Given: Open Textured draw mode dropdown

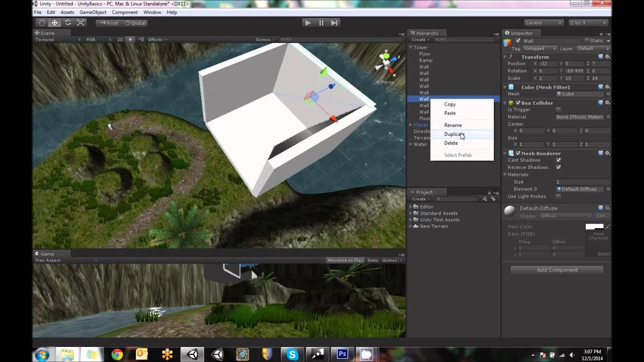Looking at the screenshot, I should (58, 39).
